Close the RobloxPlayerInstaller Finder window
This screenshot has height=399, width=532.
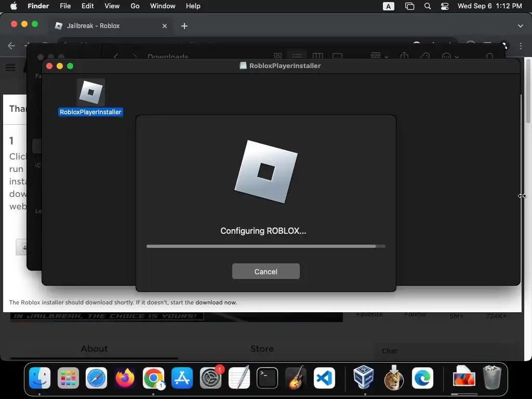[49, 66]
